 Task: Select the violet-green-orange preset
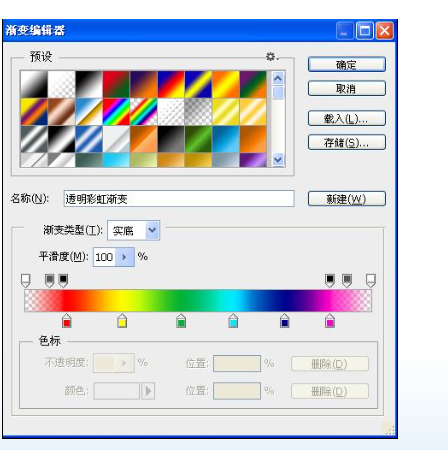point(253,84)
